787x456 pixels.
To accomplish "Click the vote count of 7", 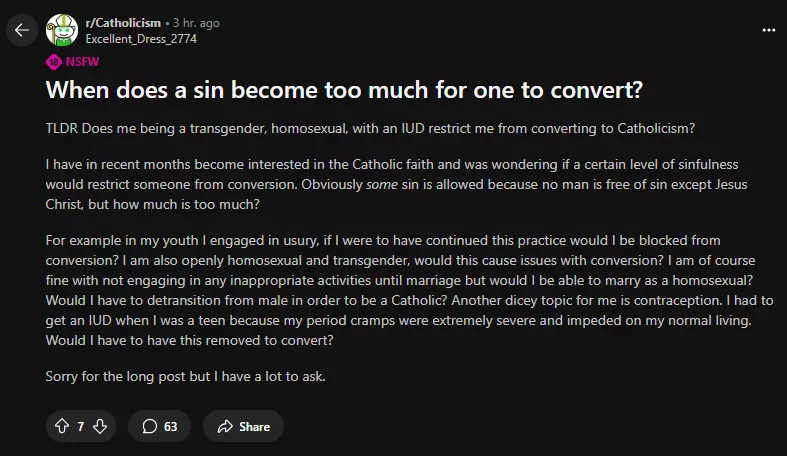I will (81, 426).
